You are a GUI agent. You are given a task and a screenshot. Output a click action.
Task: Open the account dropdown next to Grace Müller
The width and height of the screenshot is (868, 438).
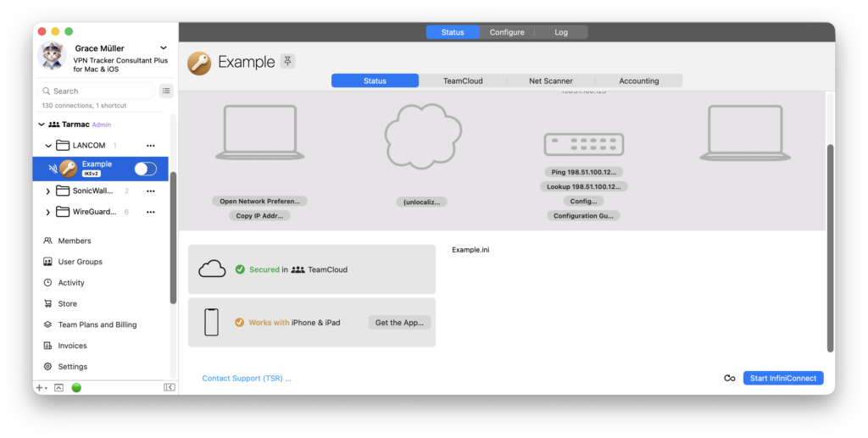point(164,48)
